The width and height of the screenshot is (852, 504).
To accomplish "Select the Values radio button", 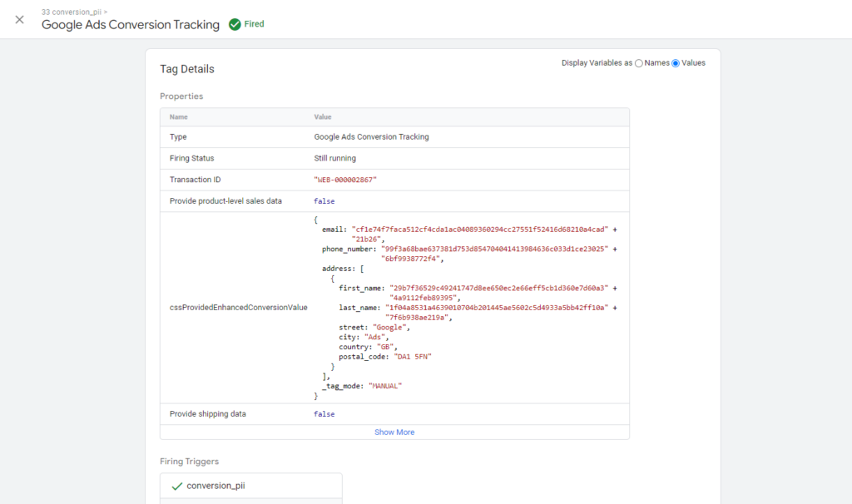I will 676,63.
